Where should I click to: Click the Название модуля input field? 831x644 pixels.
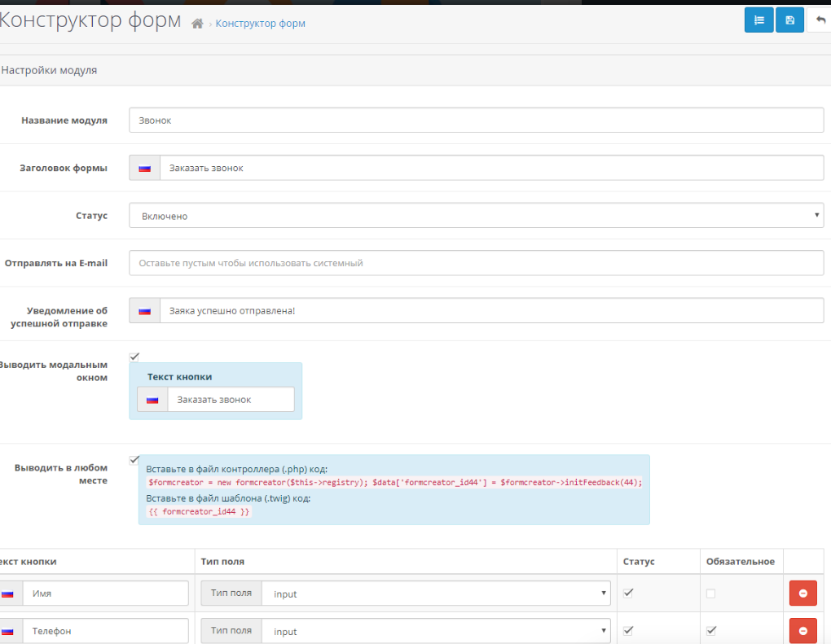(x=476, y=120)
